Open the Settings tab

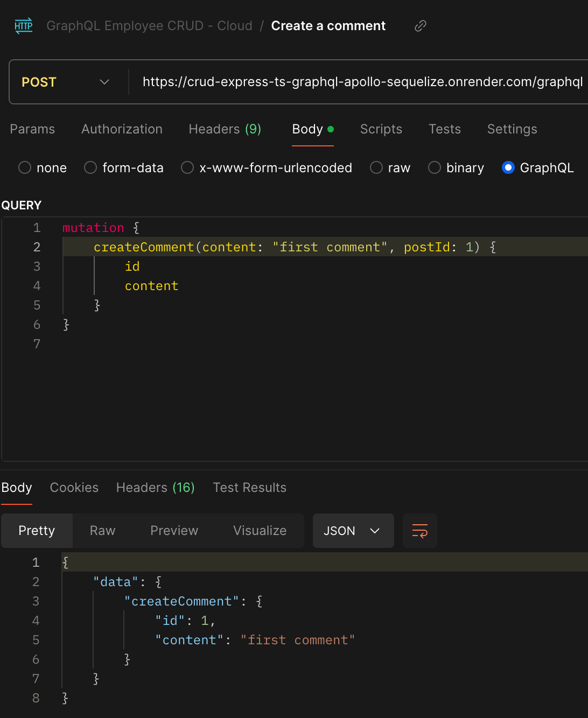[x=512, y=129]
